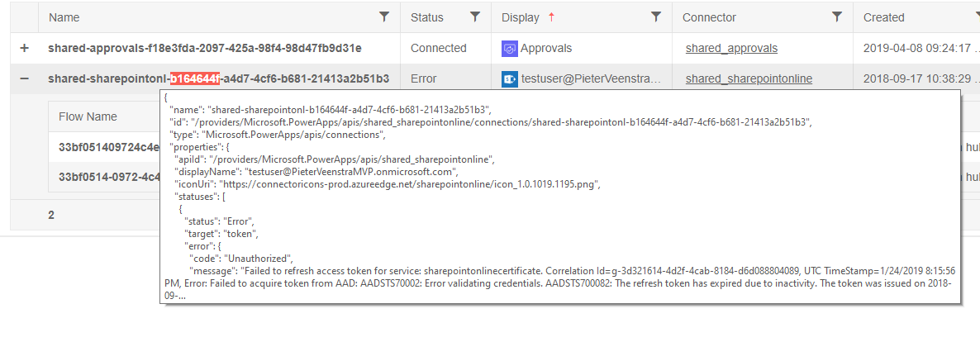Sort by the Created column header

884,17
